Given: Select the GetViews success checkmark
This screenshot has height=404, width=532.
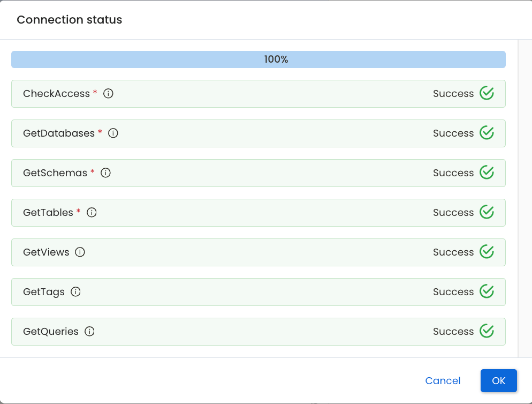Looking at the screenshot, I should tap(487, 251).
